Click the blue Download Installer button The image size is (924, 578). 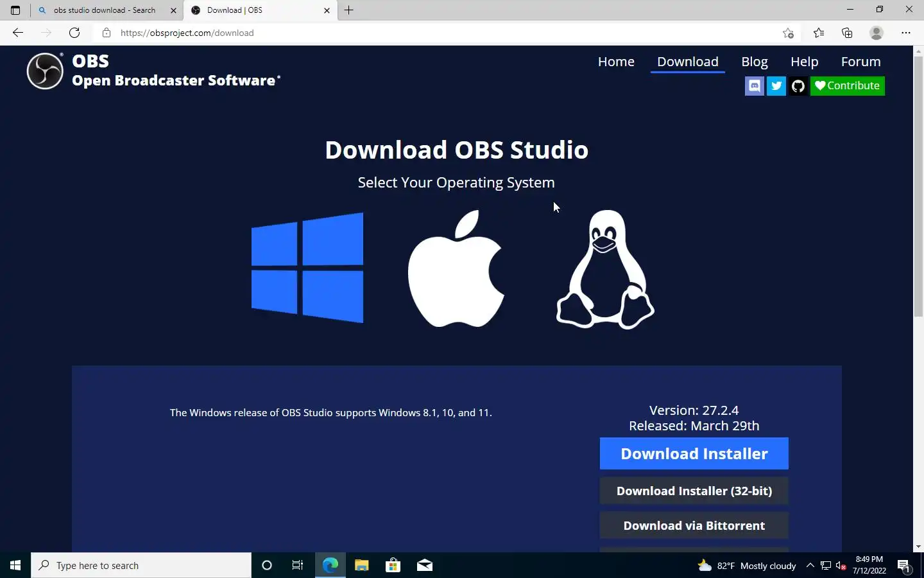(694, 453)
